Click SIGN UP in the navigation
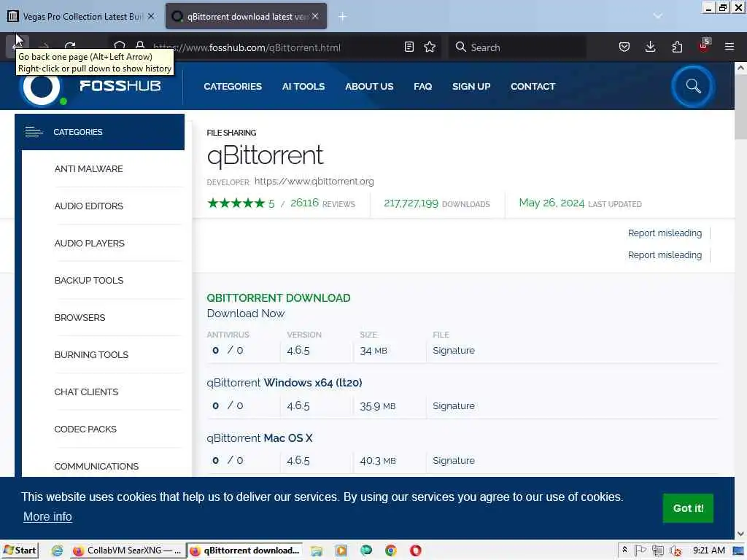The width and height of the screenshot is (747, 560). [471, 86]
